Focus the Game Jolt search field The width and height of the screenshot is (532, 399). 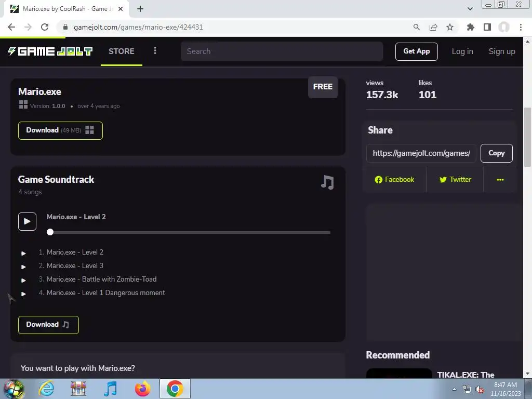(282, 51)
